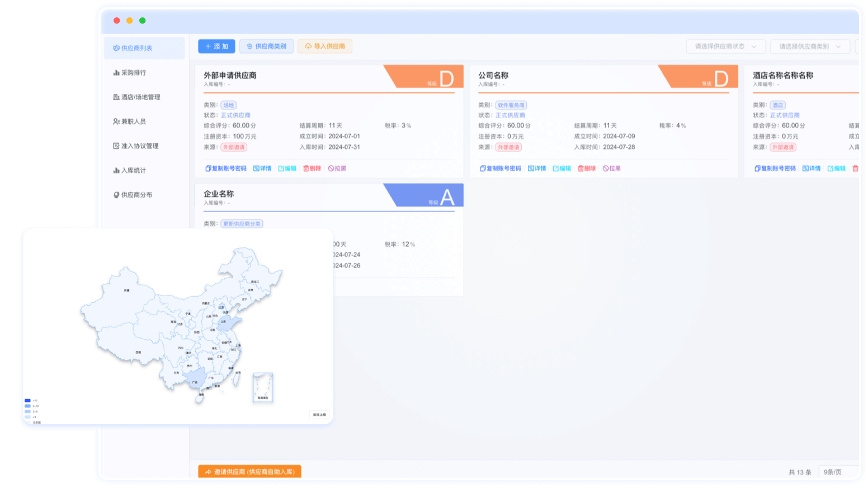Open 详情 for 酒店名称名称名称 card
868x487 pixels.
click(x=812, y=168)
